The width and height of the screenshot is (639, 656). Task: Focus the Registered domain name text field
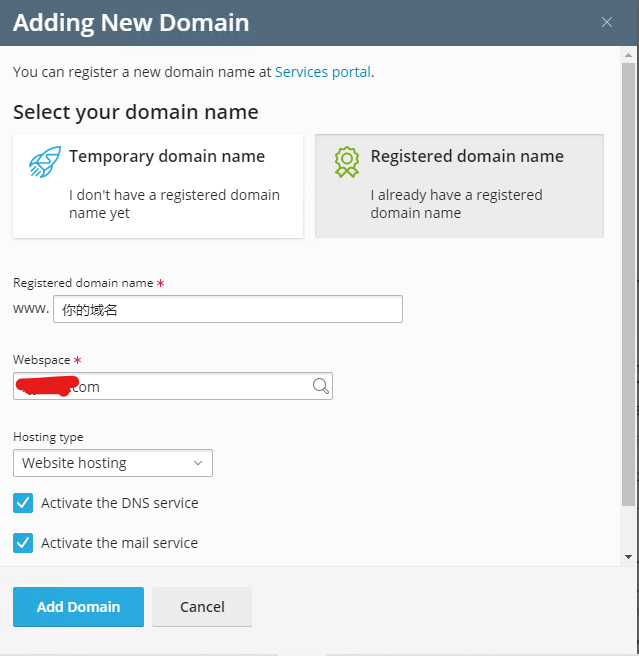click(227, 309)
